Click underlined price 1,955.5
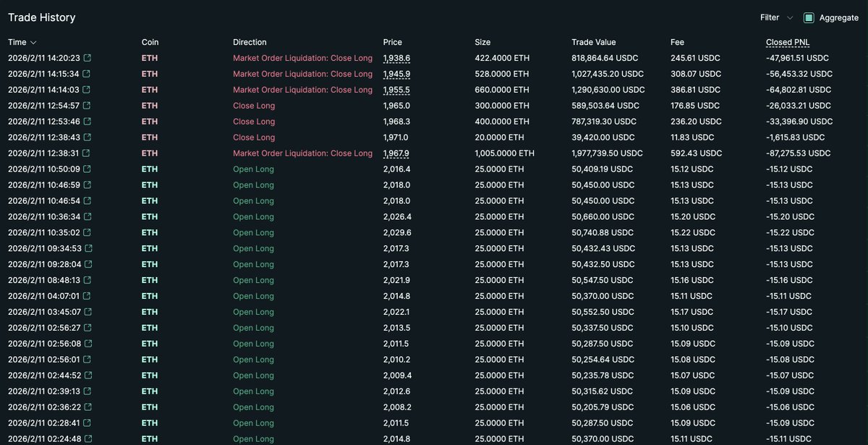Image resolution: width=868 pixels, height=445 pixels. pyautogui.click(x=396, y=90)
